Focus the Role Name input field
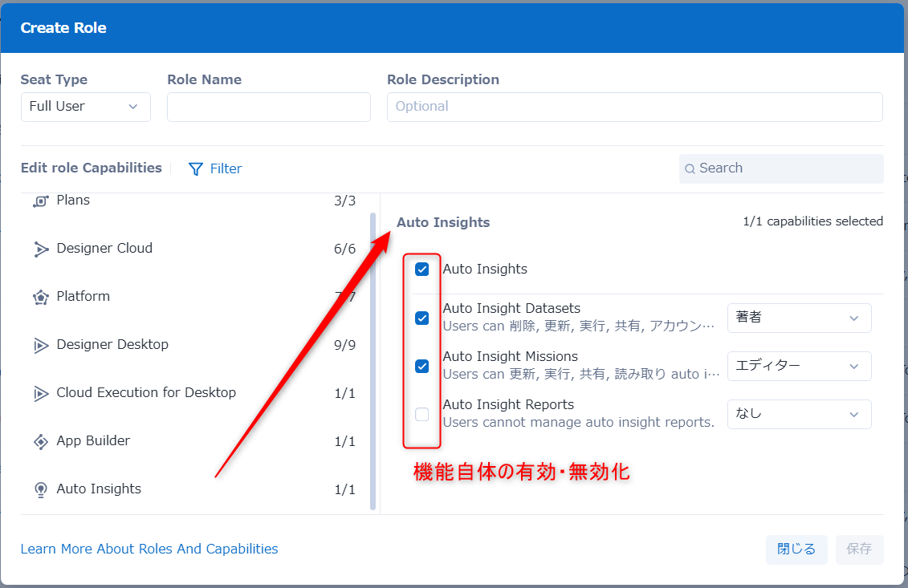The image size is (908, 588). (269, 107)
